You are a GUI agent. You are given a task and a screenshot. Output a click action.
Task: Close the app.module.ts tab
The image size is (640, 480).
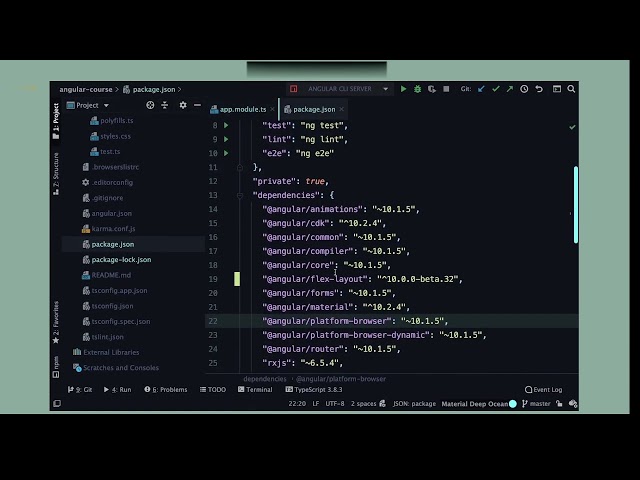(272, 109)
